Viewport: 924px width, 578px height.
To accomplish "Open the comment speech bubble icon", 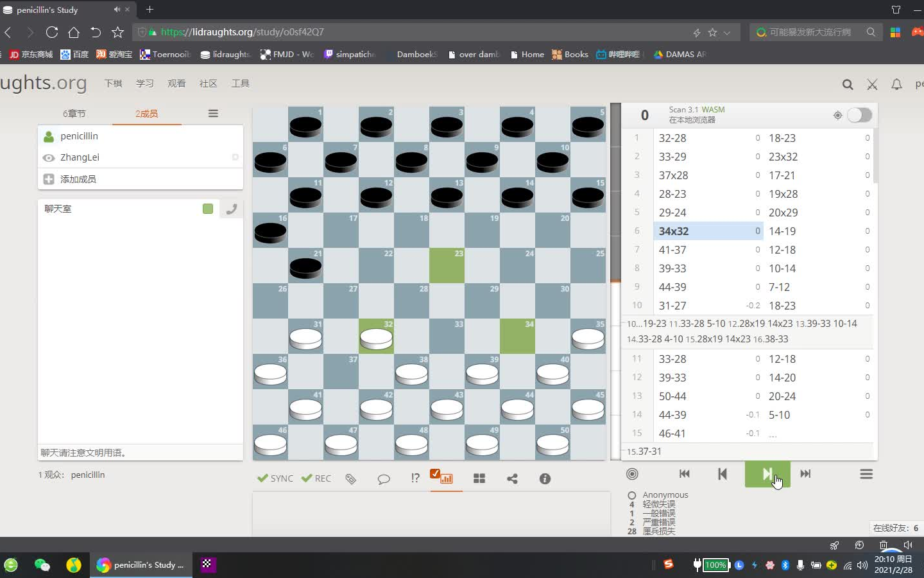I will coord(384,479).
